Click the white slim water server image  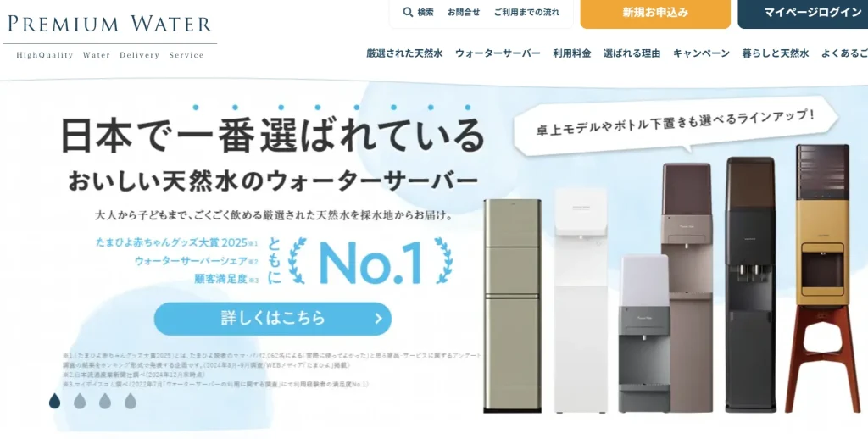point(581,301)
